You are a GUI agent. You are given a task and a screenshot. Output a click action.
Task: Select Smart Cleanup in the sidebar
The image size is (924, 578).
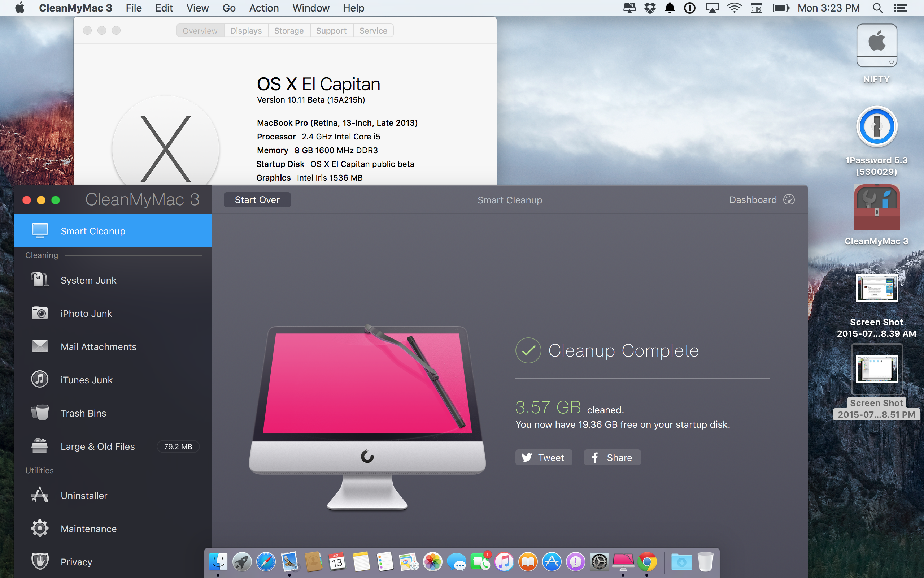[113, 231]
